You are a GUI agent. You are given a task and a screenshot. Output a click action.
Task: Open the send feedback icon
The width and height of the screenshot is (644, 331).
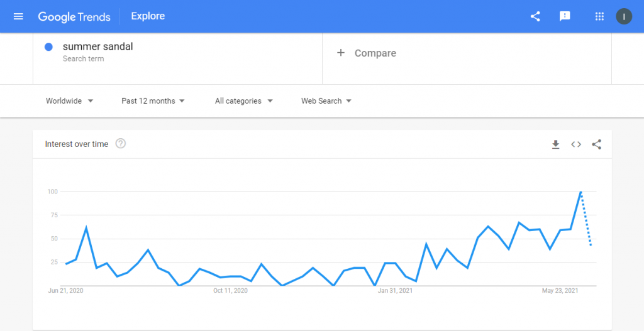tap(565, 16)
